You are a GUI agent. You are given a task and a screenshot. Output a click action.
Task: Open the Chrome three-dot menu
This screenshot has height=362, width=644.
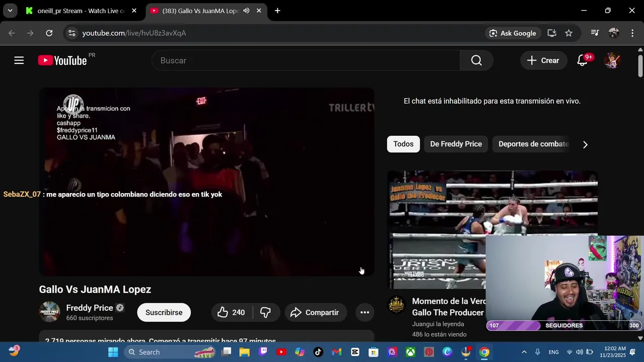(632, 33)
